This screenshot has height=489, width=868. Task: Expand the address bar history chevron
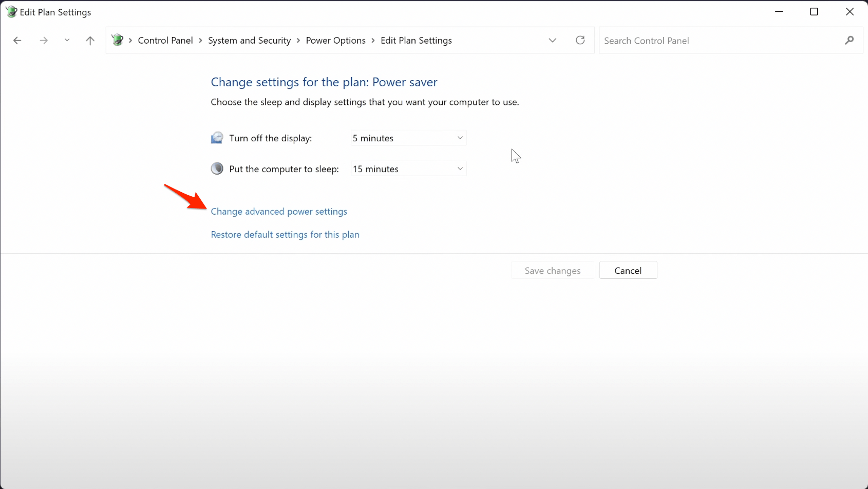pos(553,41)
